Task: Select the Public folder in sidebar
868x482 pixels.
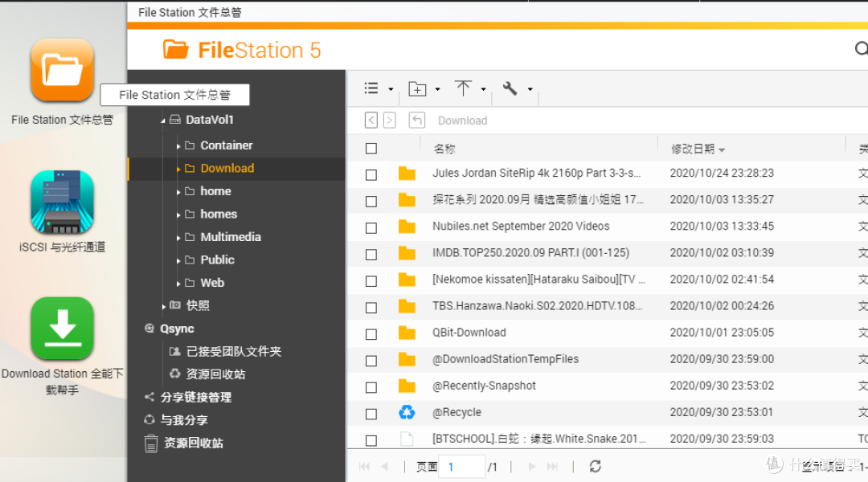Action: (x=217, y=259)
